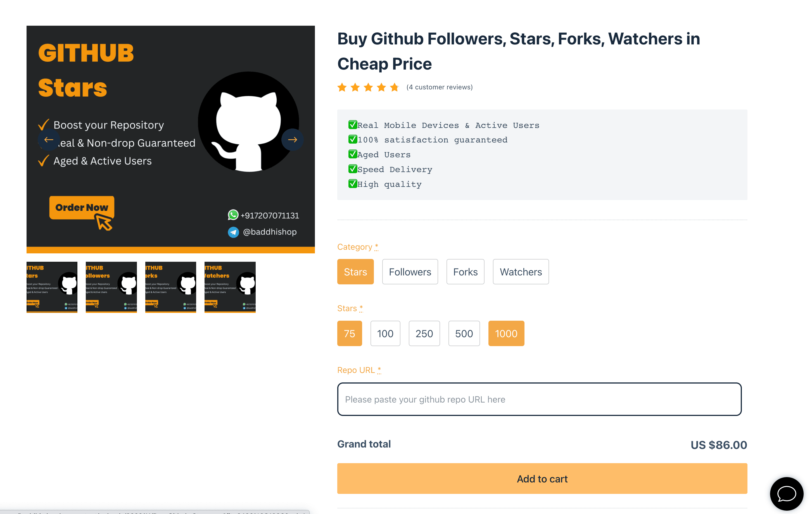The width and height of the screenshot is (812, 514).
Task: Click the Repo URL field label
Action: pyautogui.click(x=359, y=370)
